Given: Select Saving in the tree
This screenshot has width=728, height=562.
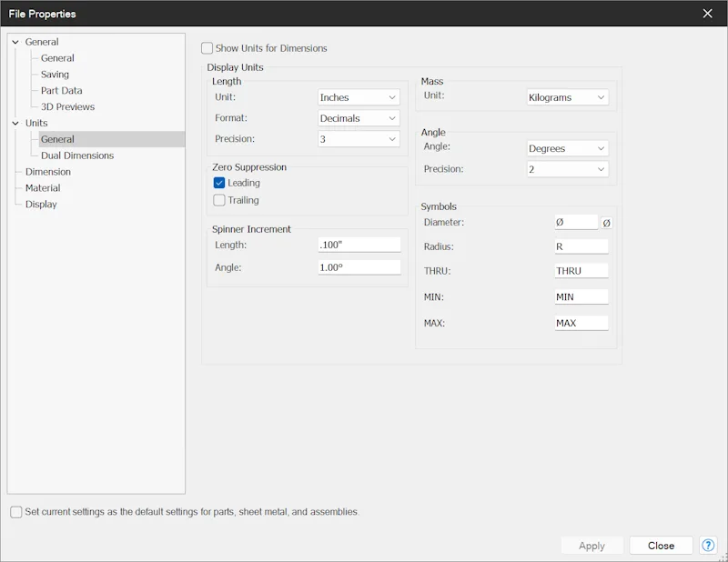Looking at the screenshot, I should point(55,75).
